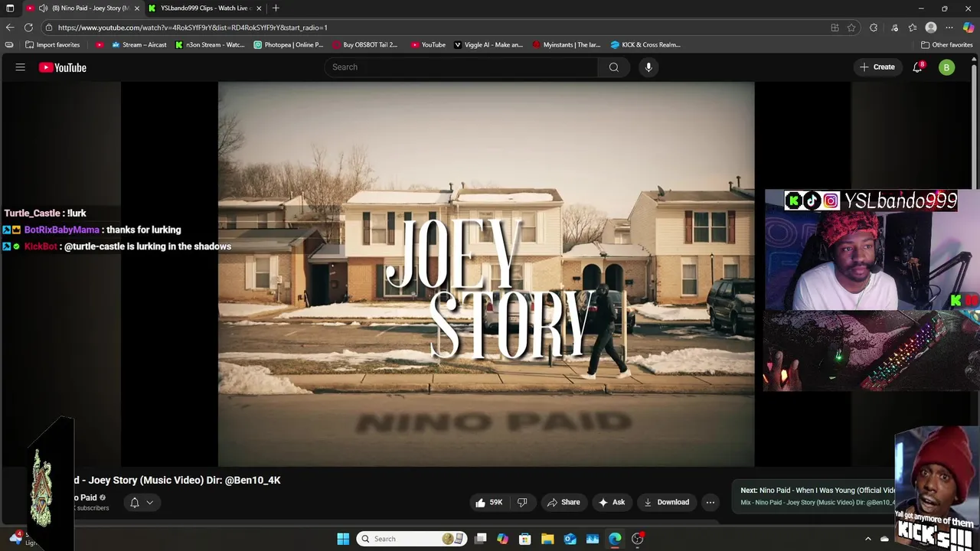This screenshot has width=980, height=551.
Task: Open Outlook from the taskbar
Action: click(570, 539)
